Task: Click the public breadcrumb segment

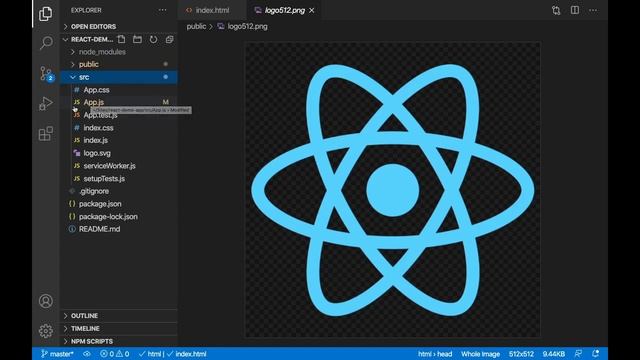Action: [196, 27]
